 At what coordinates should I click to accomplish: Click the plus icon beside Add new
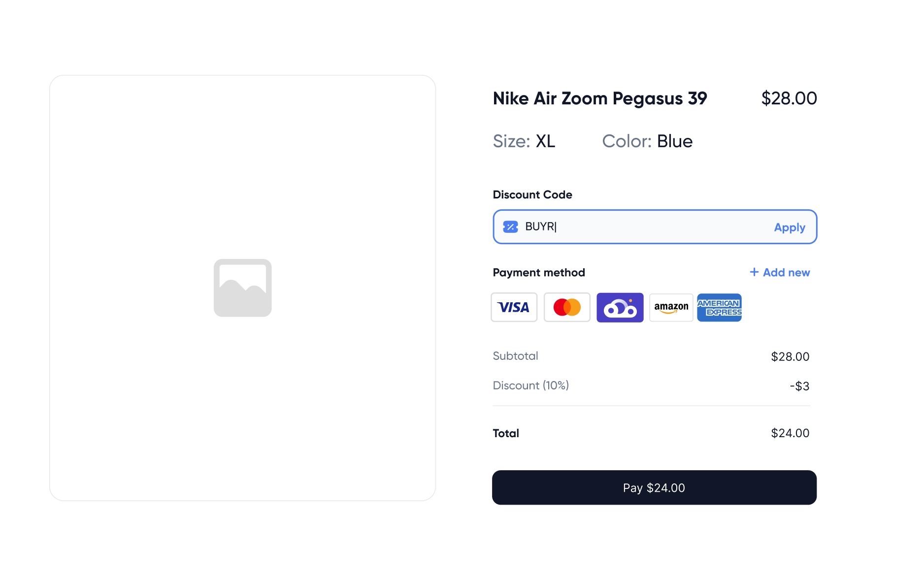pos(754,272)
